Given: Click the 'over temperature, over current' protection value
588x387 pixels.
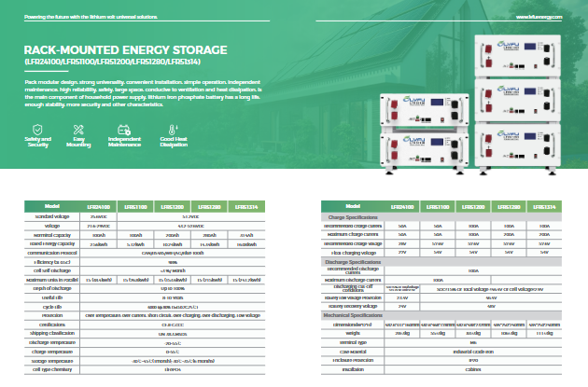Looking at the screenshot, I should click(x=173, y=315).
